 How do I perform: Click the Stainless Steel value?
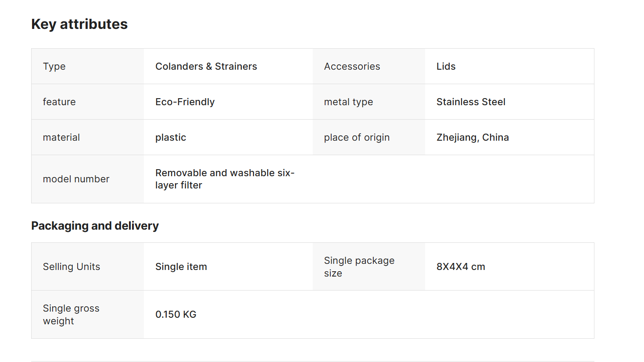click(471, 102)
